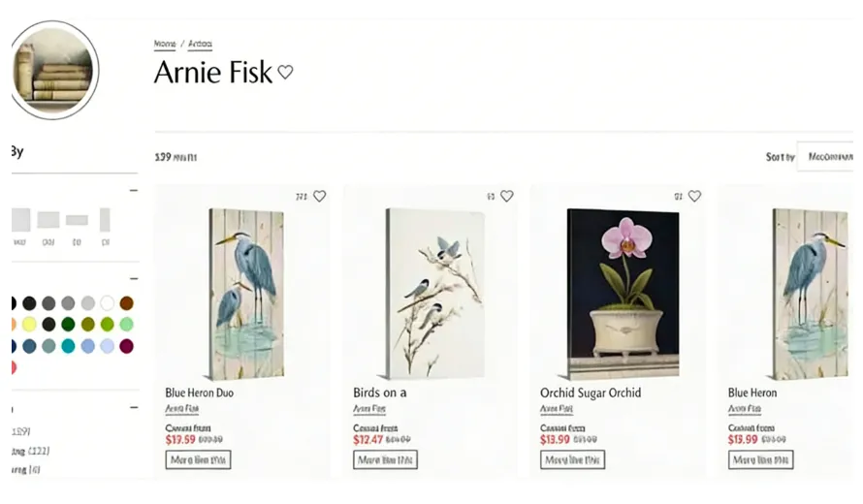The height and width of the screenshot is (504, 863).
Task: Pick the wide panoramic shape filter icon
Action: (77, 220)
